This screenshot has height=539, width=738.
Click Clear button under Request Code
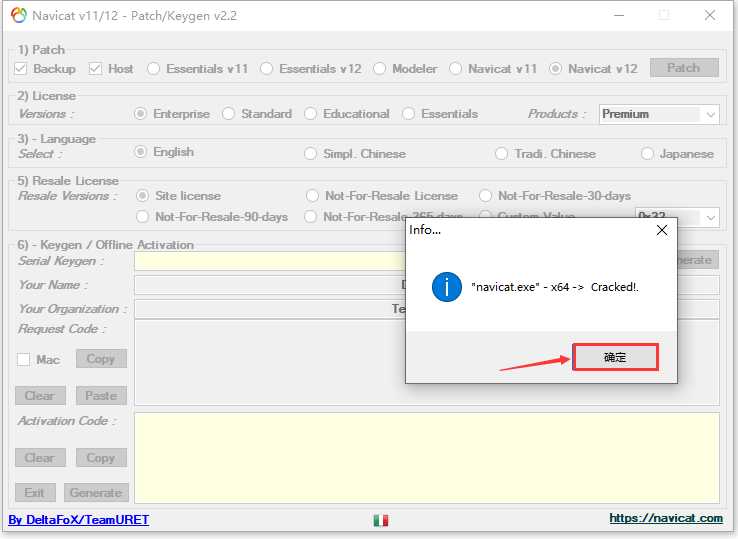(x=40, y=395)
